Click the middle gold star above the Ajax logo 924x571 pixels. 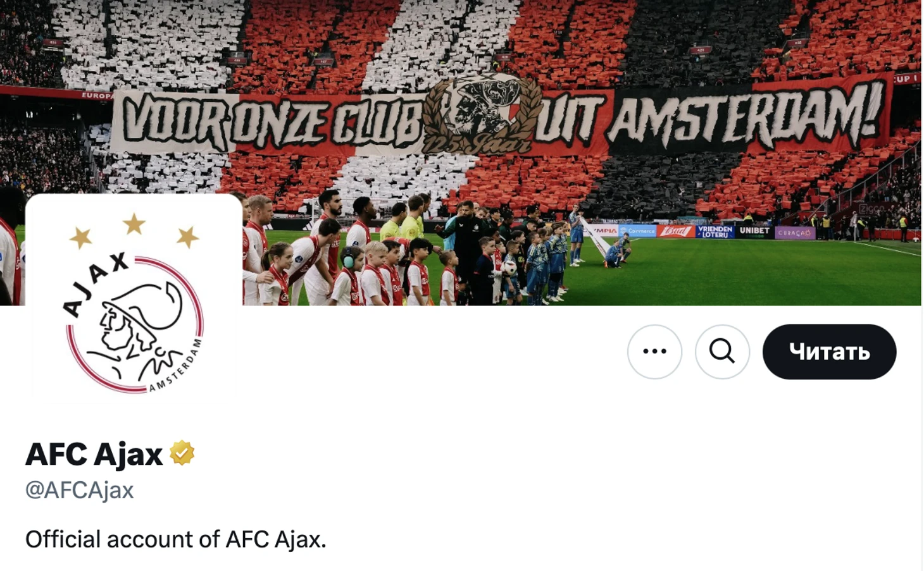134,223
